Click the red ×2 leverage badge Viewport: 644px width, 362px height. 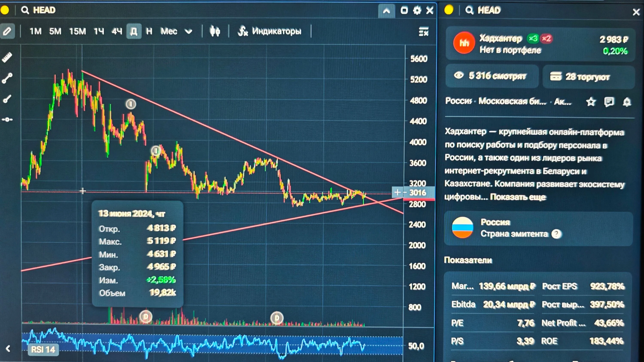point(546,38)
